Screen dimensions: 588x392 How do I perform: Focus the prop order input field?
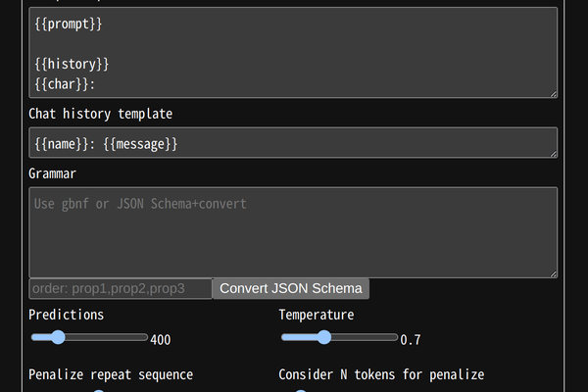point(120,288)
